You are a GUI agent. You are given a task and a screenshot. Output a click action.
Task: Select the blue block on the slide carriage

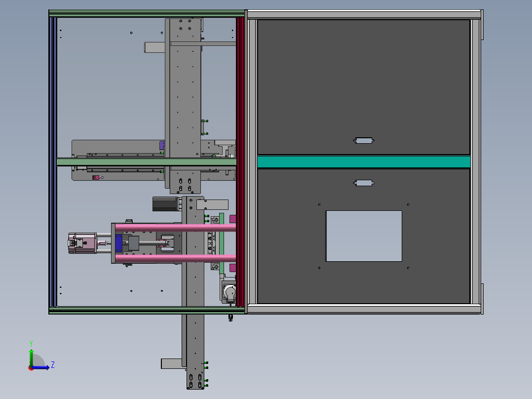coord(118,243)
